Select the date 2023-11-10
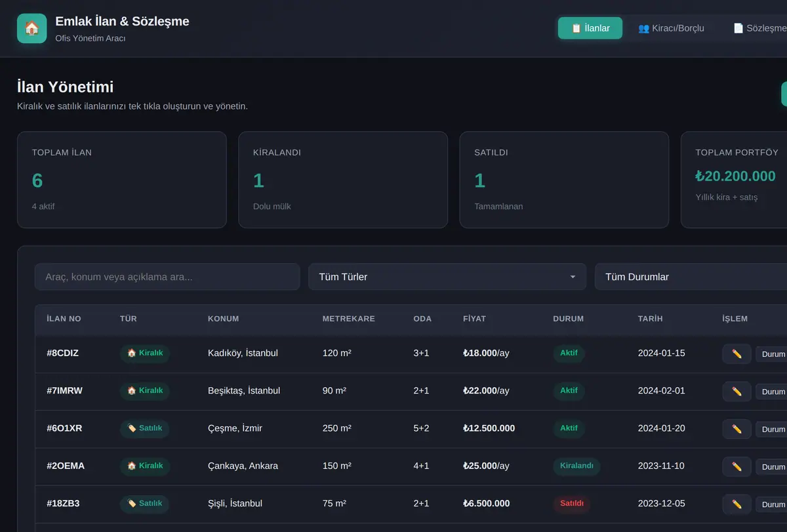The height and width of the screenshot is (532, 787). pyautogui.click(x=661, y=466)
